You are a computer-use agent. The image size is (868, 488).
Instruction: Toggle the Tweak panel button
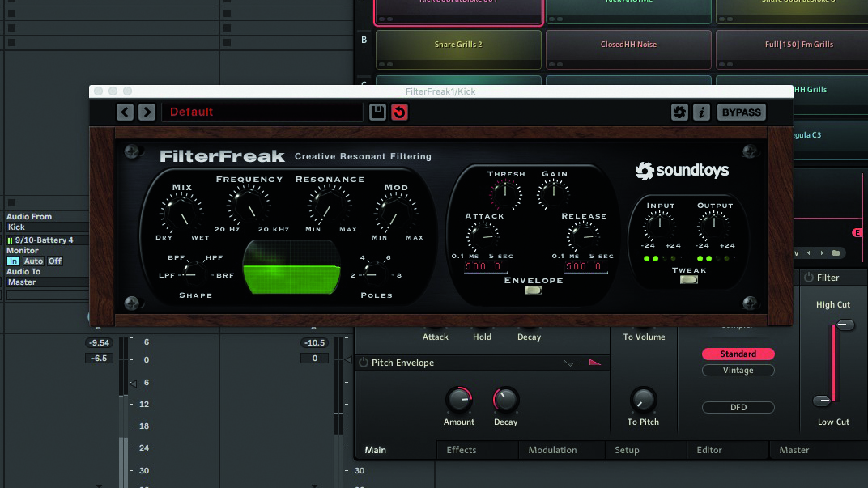pyautogui.click(x=688, y=279)
